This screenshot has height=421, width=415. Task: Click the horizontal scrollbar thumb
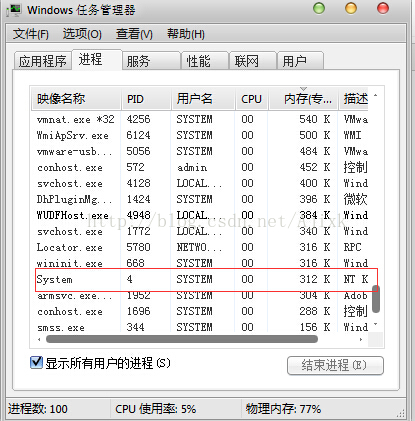(182, 339)
